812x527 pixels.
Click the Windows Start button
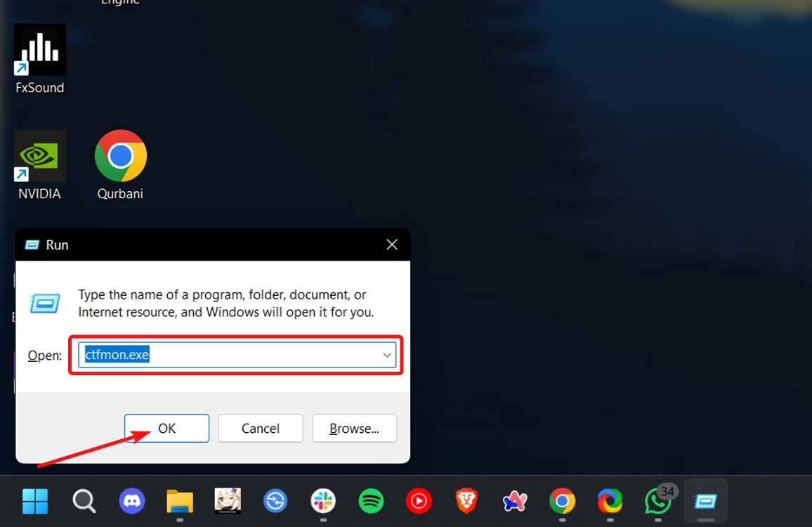(35, 502)
